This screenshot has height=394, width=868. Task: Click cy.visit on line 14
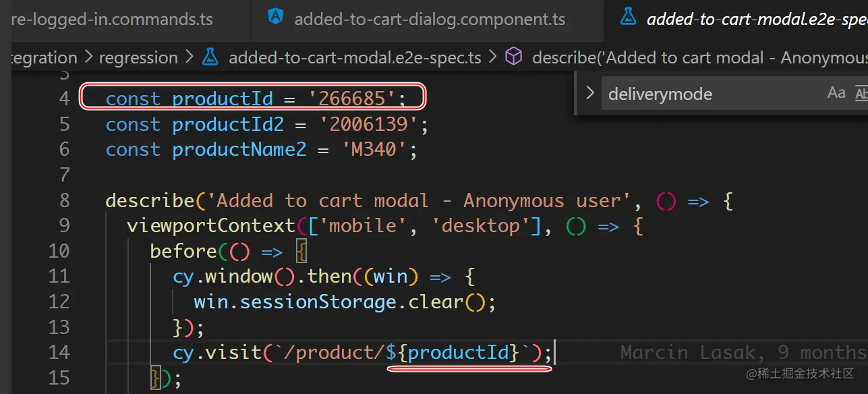coord(216,353)
